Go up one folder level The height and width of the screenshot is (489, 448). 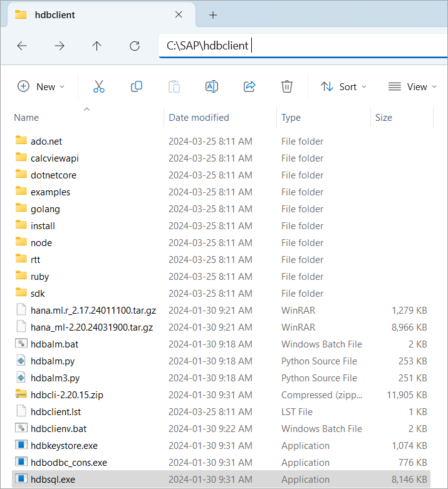click(x=96, y=46)
